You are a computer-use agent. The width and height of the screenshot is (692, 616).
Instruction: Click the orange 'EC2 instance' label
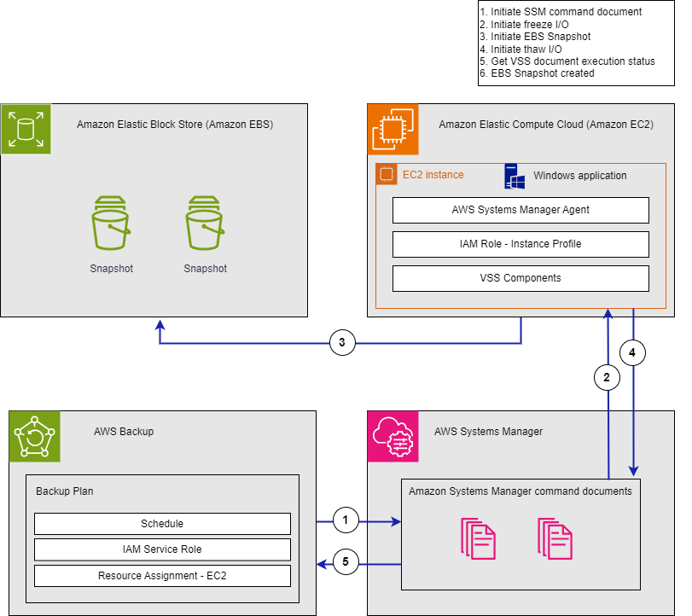click(433, 175)
